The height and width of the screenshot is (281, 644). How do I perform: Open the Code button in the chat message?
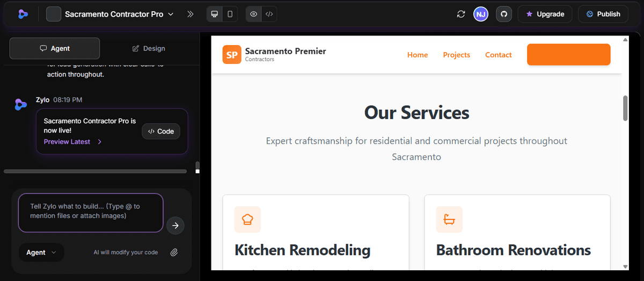[161, 131]
